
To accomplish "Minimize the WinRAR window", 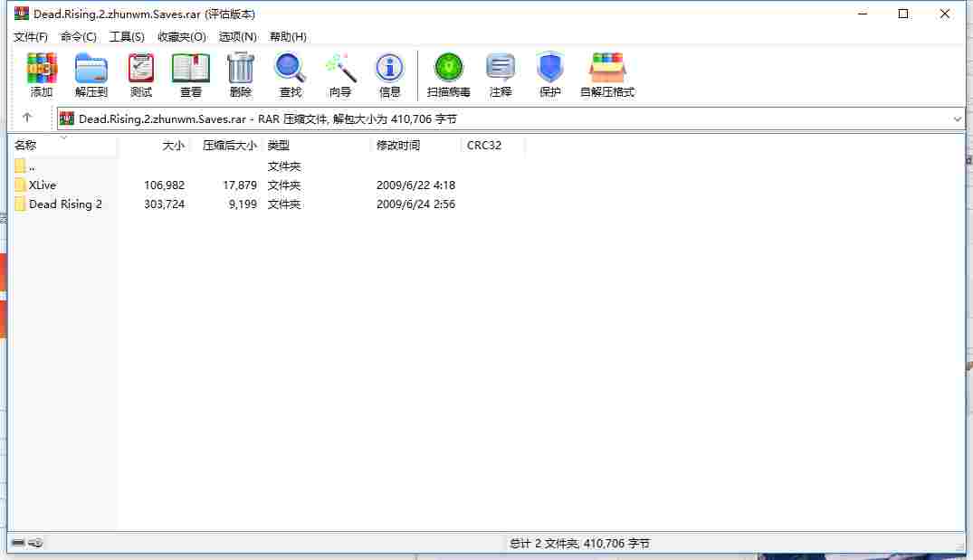I will coord(863,14).
